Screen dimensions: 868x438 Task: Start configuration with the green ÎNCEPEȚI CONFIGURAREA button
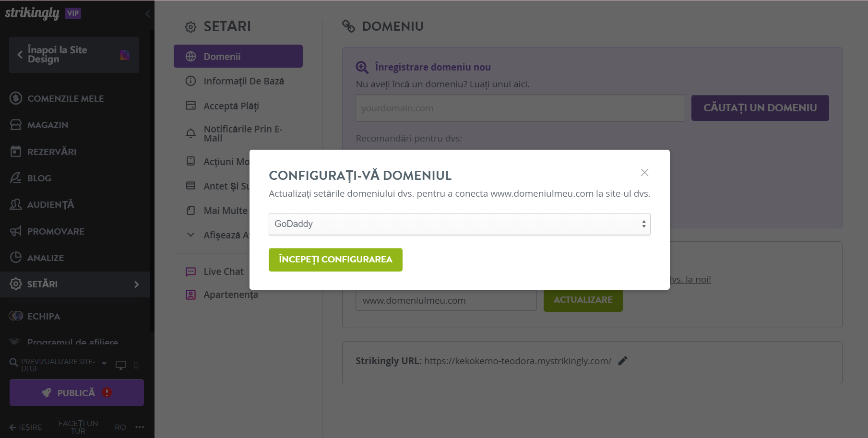[335, 260]
